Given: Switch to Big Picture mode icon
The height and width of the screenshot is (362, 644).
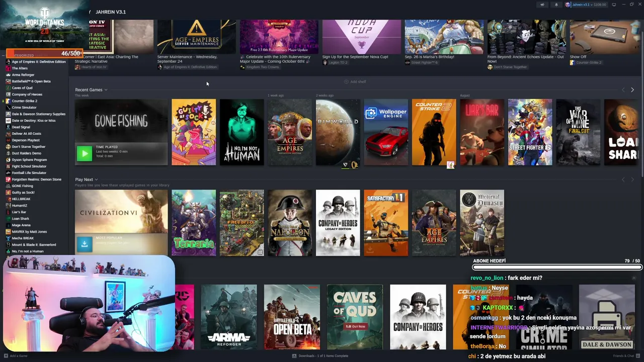Looking at the screenshot, I should pos(614,5).
